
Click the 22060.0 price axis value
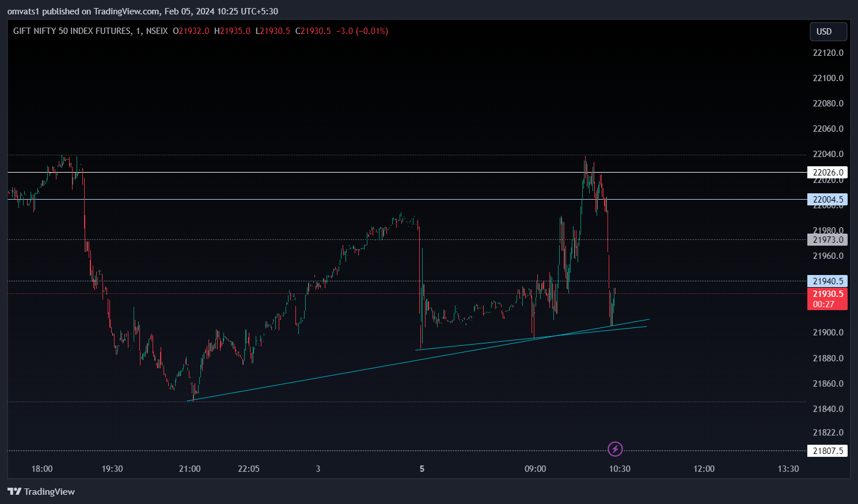828,129
